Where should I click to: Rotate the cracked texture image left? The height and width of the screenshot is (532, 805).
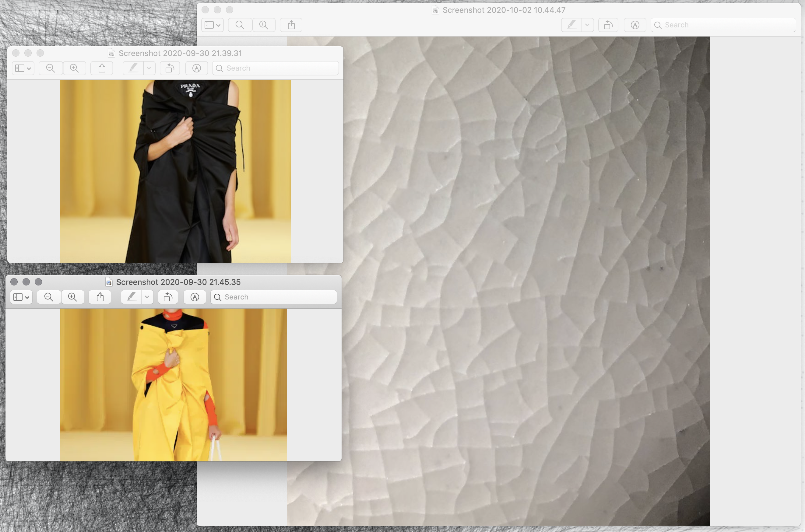(x=608, y=25)
